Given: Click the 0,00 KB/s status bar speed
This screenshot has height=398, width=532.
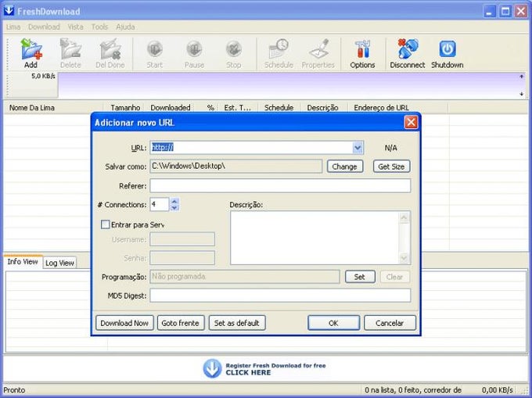Looking at the screenshot, I should coord(497,390).
